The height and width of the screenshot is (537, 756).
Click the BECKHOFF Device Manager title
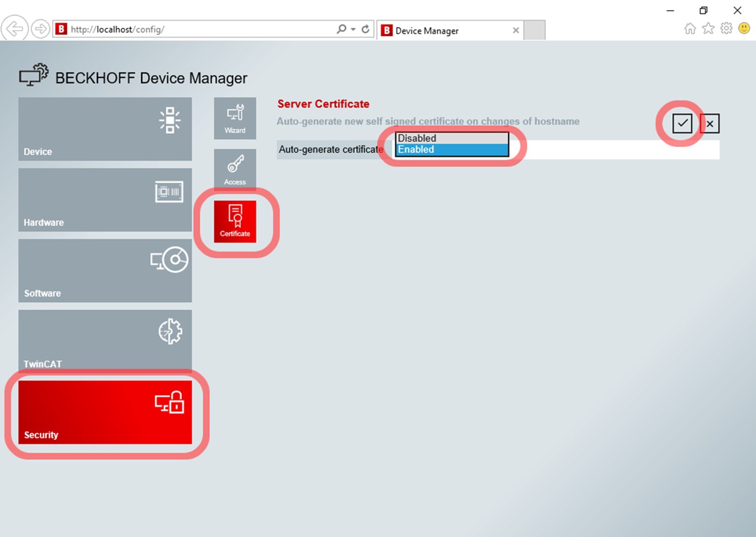(151, 78)
